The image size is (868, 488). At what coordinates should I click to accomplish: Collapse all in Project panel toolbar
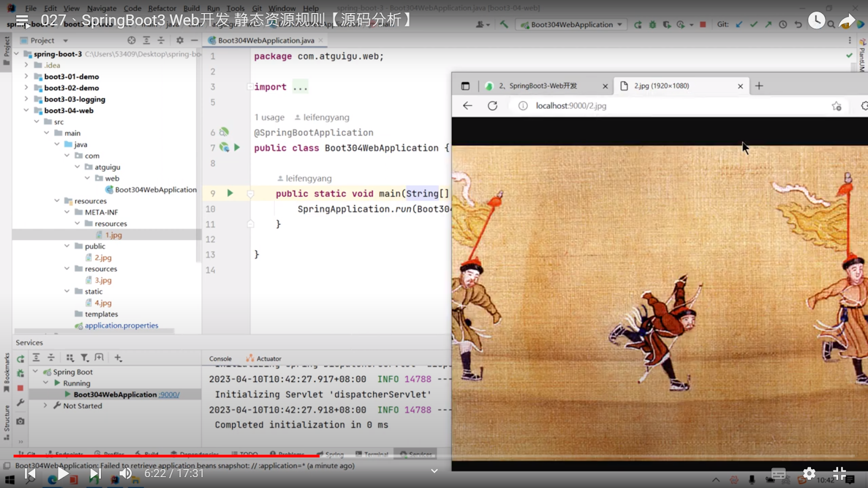pyautogui.click(x=161, y=40)
